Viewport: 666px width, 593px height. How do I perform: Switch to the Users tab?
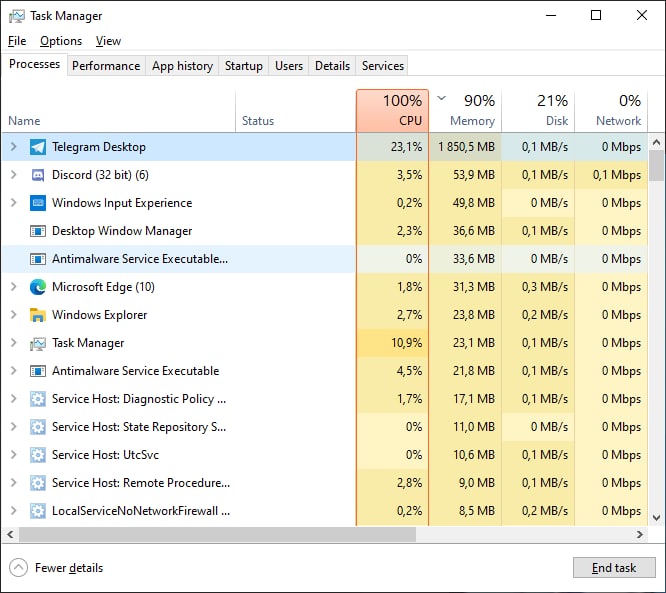pyautogui.click(x=289, y=66)
